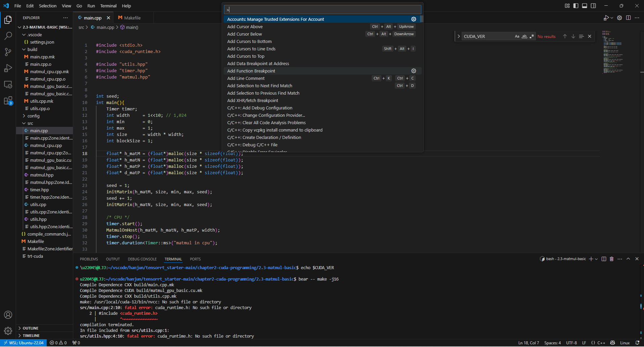Expand the OUTLINE section

[x=45, y=328]
